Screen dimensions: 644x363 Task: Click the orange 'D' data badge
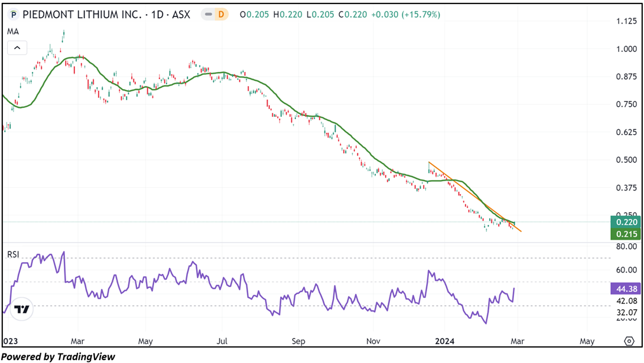222,15
